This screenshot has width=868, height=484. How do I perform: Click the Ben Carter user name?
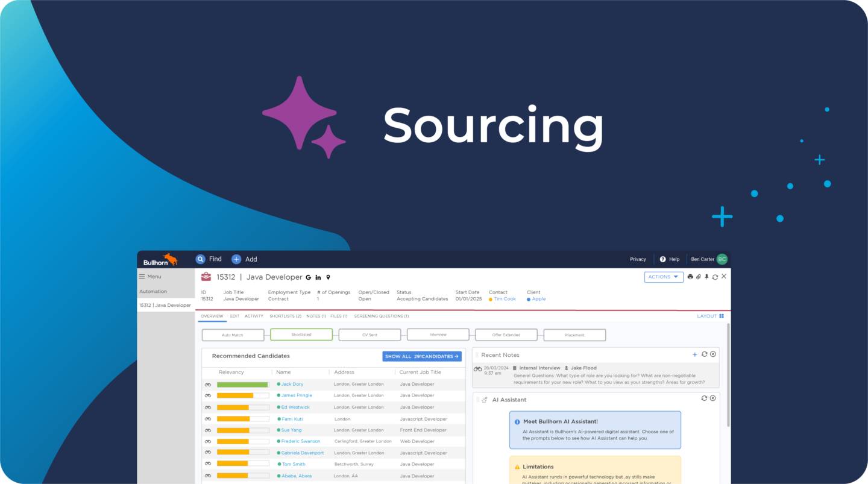coord(702,259)
